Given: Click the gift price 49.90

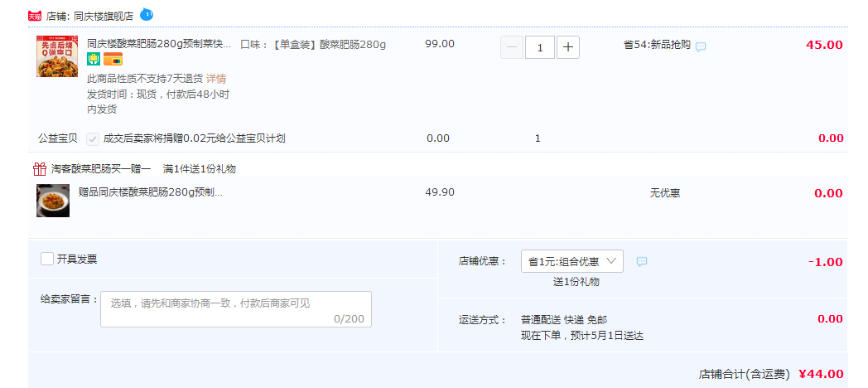Looking at the screenshot, I should tap(440, 192).
